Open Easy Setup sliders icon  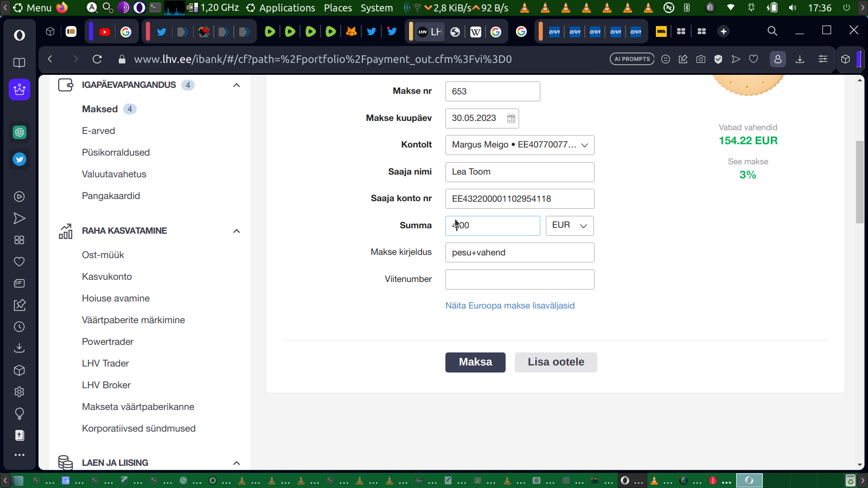pyautogui.click(x=823, y=59)
